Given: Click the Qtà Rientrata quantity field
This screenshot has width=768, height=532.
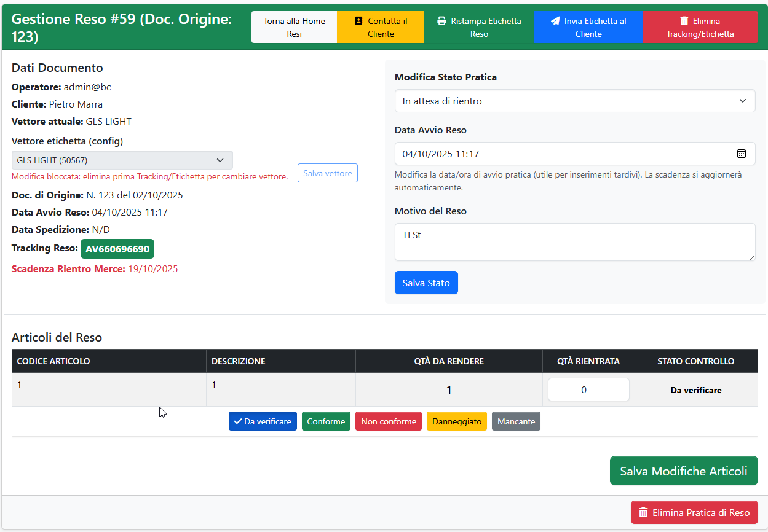Looking at the screenshot, I should (x=588, y=389).
